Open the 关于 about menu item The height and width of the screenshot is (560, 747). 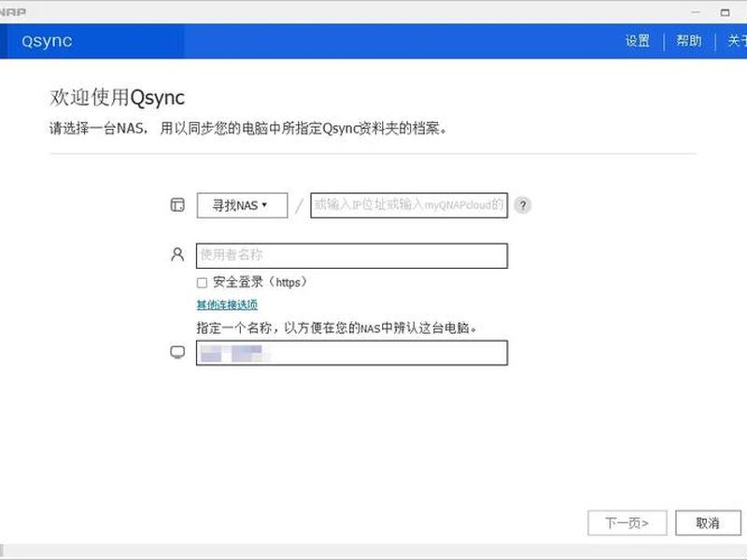(x=737, y=41)
